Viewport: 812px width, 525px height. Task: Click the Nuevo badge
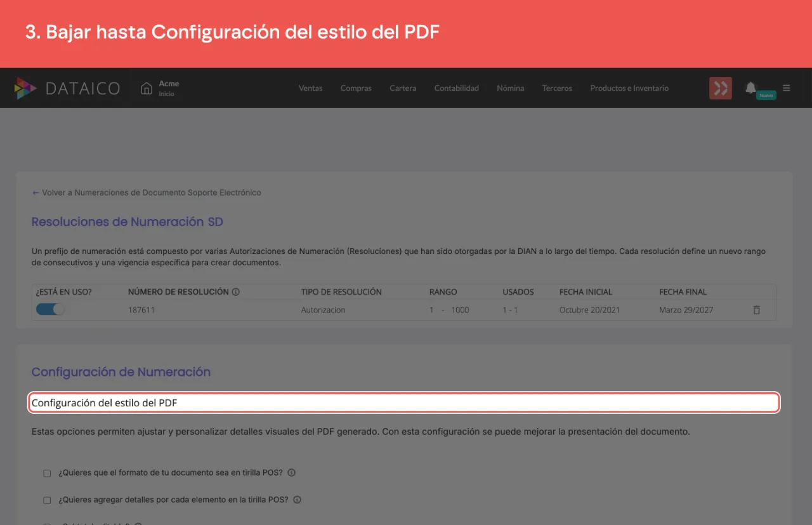[x=766, y=95]
